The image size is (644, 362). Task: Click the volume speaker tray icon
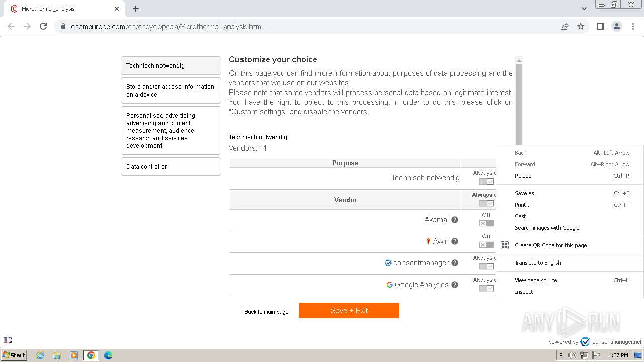tap(572, 355)
